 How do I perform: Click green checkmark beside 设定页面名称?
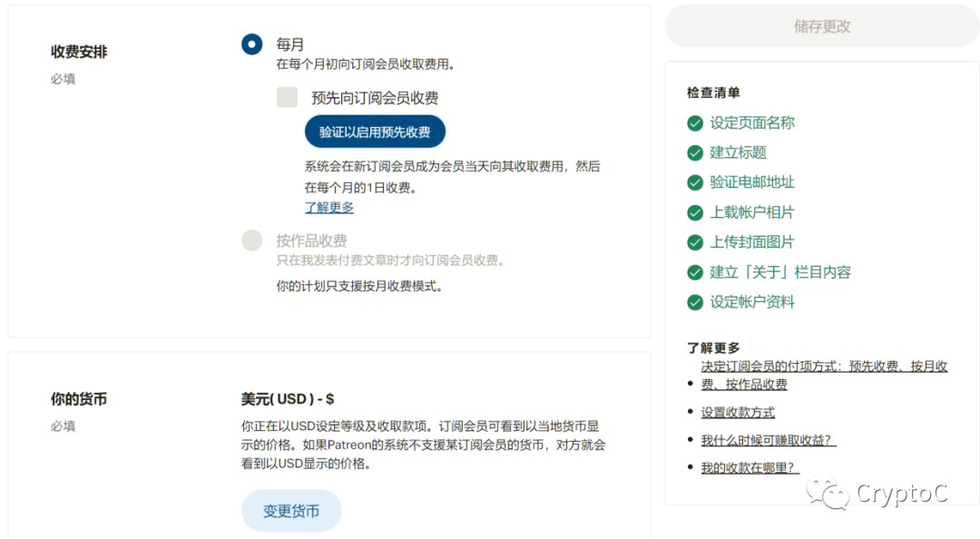click(695, 123)
